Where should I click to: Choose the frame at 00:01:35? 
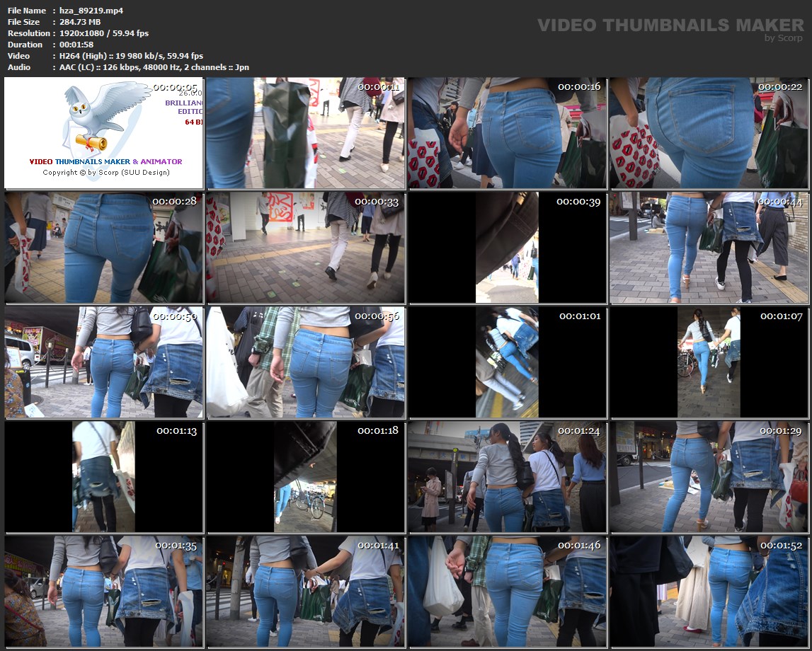104,592
